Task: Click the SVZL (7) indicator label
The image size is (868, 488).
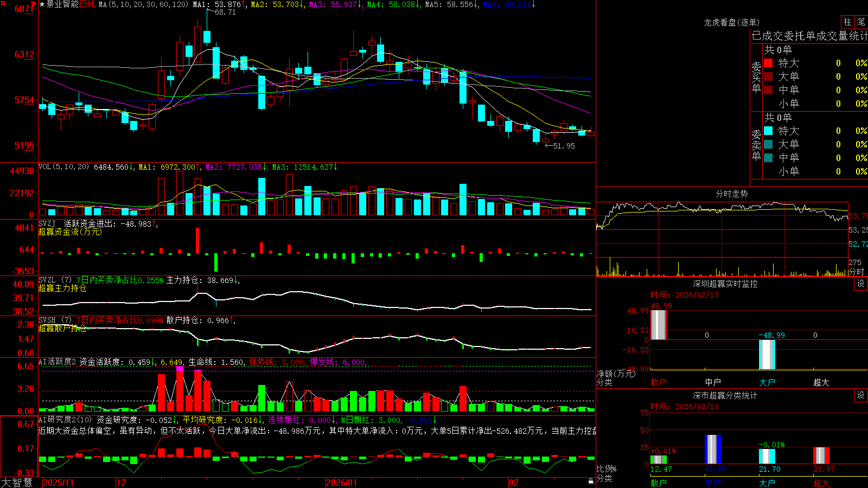Action: pyautogui.click(x=55, y=280)
